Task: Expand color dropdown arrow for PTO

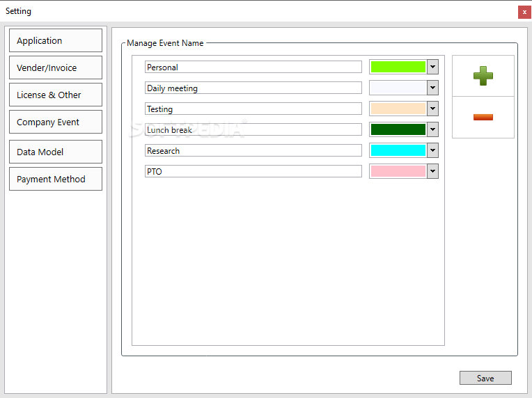Action: point(432,171)
